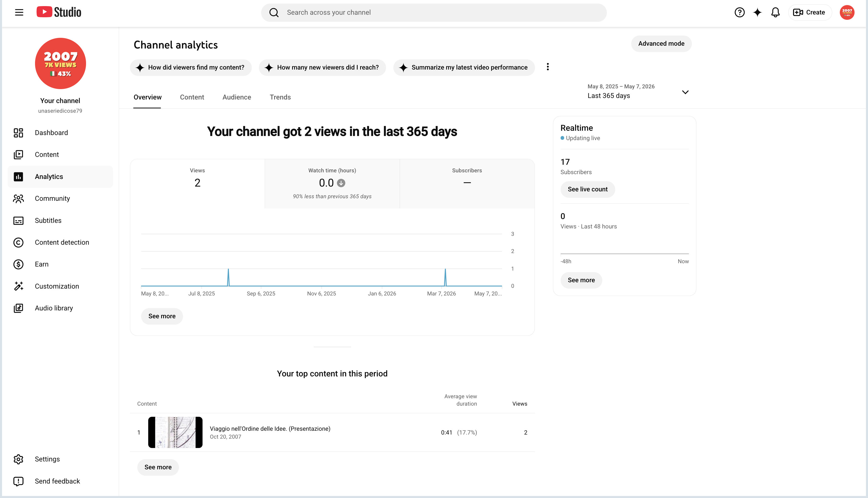Click the 'Views · Last 48 hours' label
The width and height of the screenshot is (868, 498).
pyautogui.click(x=589, y=226)
